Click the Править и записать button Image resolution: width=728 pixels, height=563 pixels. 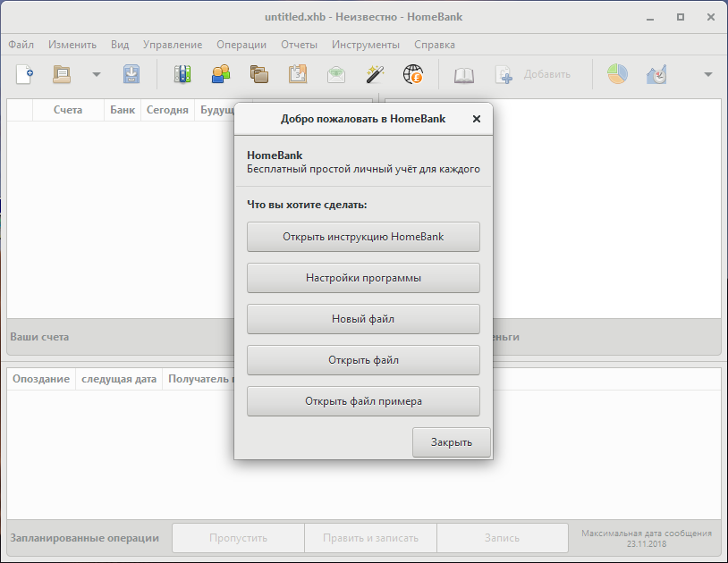pos(370,538)
